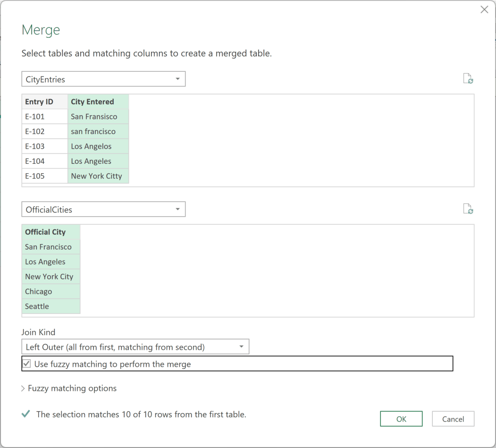Expand Fuzzy matching options
The image size is (496, 448).
(x=69, y=388)
